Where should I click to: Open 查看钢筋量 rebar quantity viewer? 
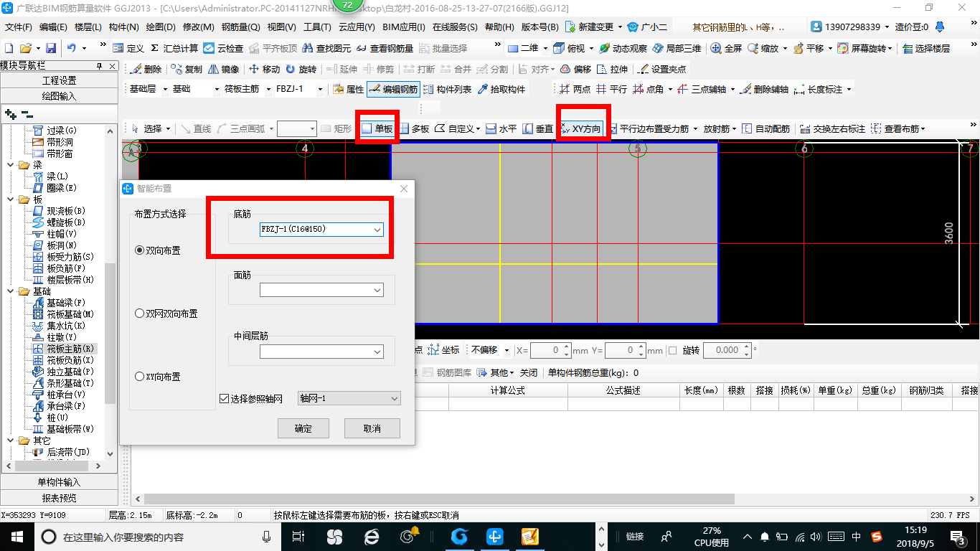click(x=385, y=48)
